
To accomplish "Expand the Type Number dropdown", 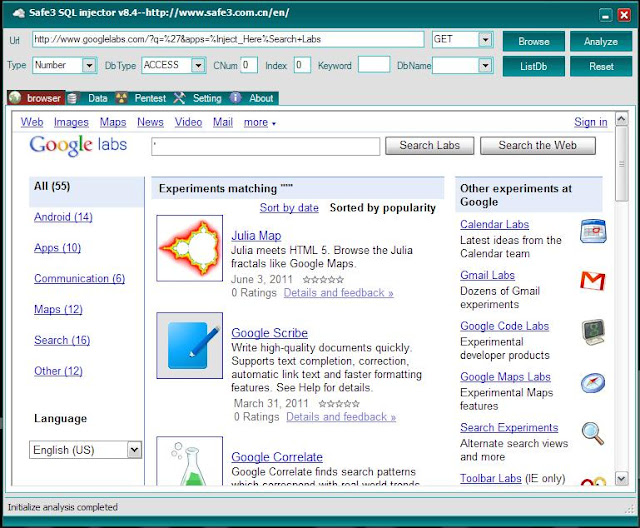I will click(x=89, y=65).
